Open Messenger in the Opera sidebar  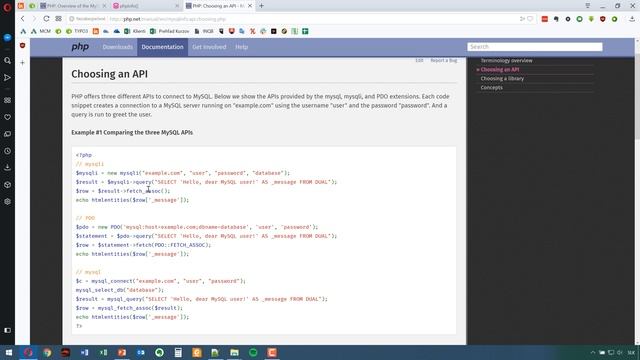tap(7, 38)
